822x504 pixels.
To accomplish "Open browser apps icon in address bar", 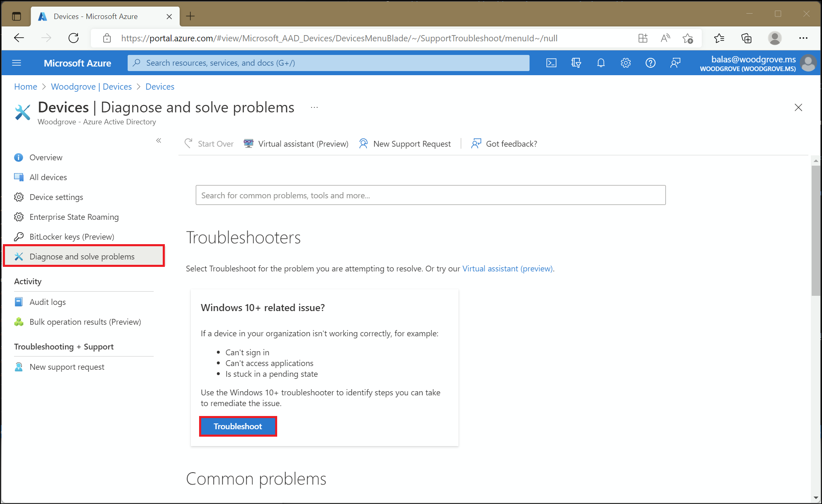I will tap(643, 38).
